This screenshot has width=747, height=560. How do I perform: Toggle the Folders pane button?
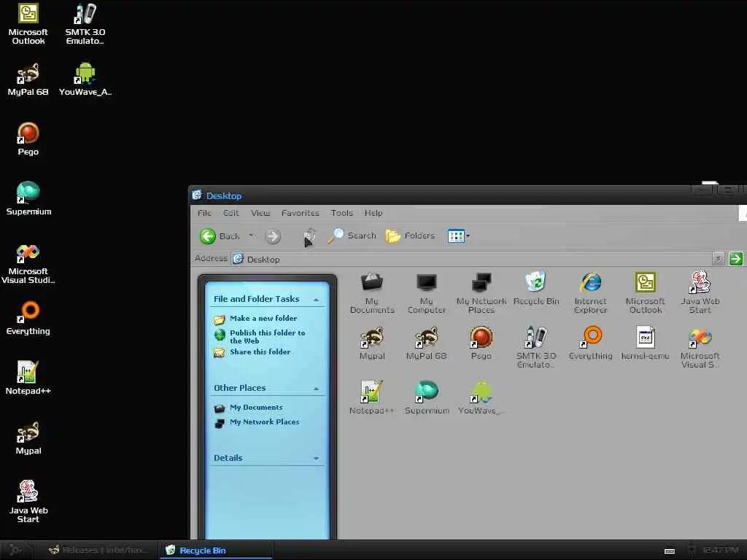pos(410,236)
